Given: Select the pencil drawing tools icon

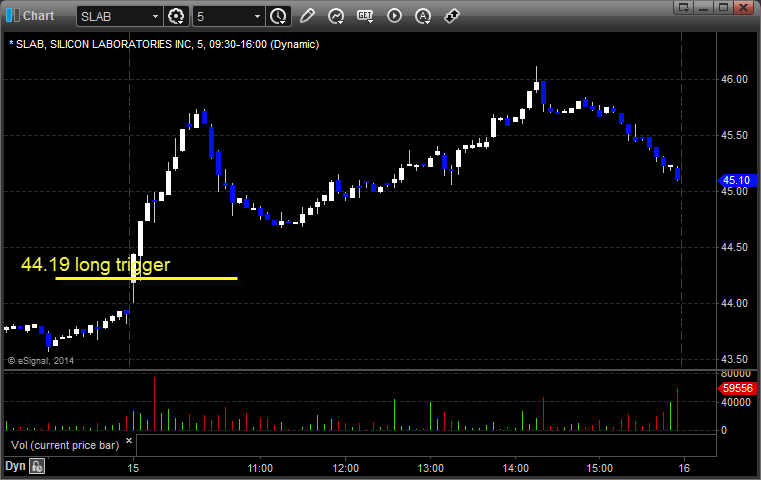Looking at the screenshot, I should click(x=307, y=16).
